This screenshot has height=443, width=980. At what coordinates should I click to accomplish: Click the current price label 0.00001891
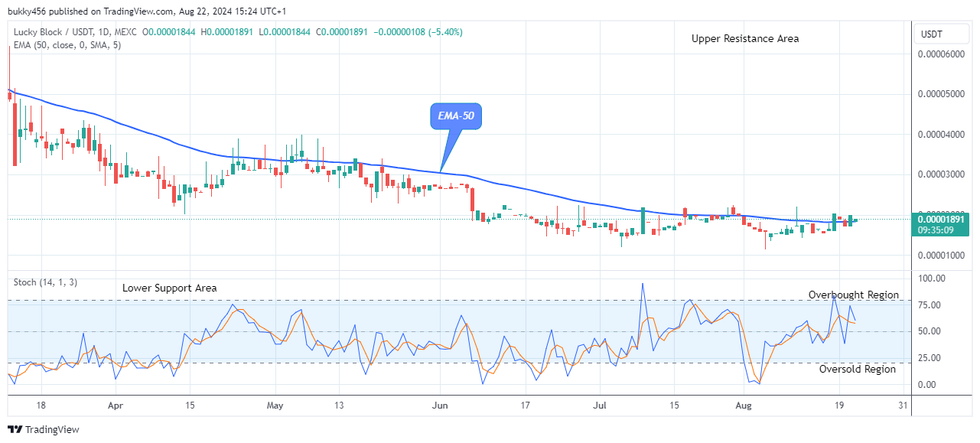click(942, 219)
